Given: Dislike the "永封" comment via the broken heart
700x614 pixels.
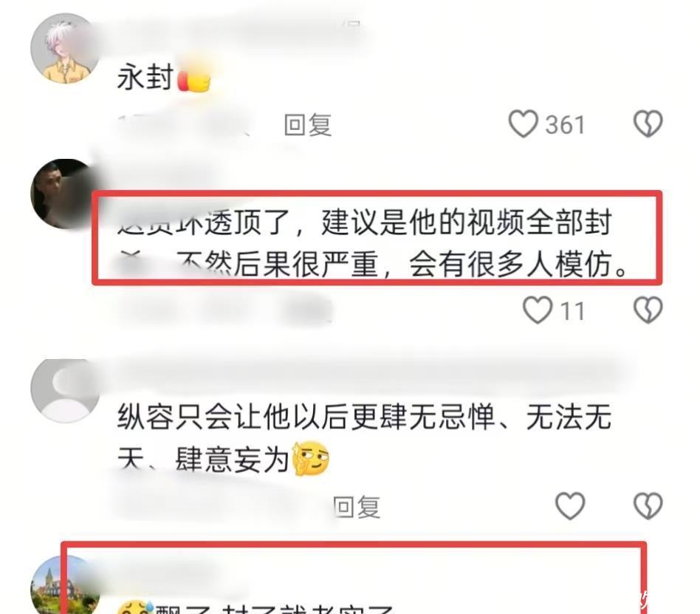Looking at the screenshot, I should pos(648,124).
